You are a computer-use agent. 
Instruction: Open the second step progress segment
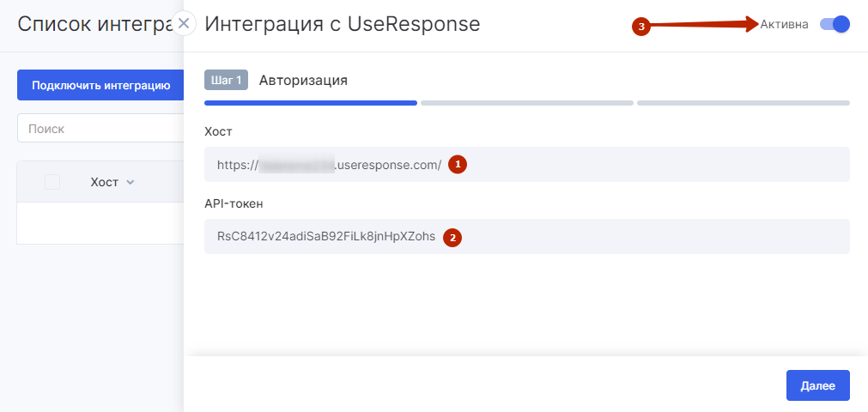(526, 103)
